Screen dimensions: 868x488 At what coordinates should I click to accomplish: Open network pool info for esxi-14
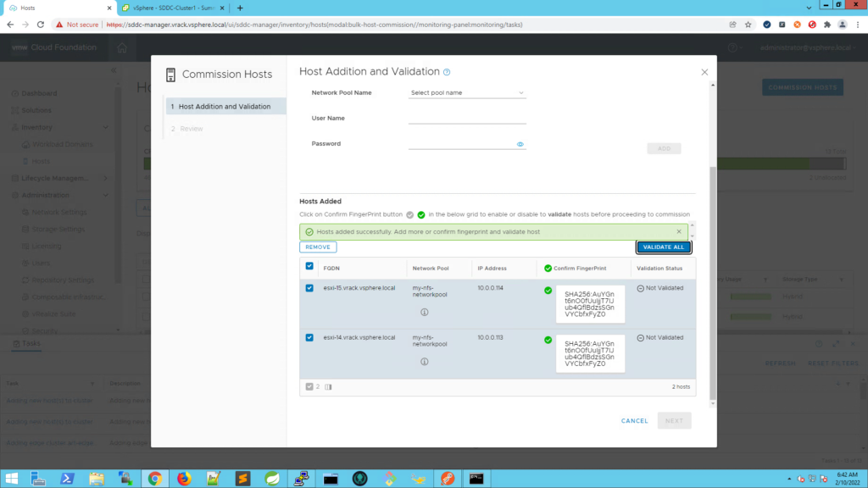pyautogui.click(x=424, y=361)
